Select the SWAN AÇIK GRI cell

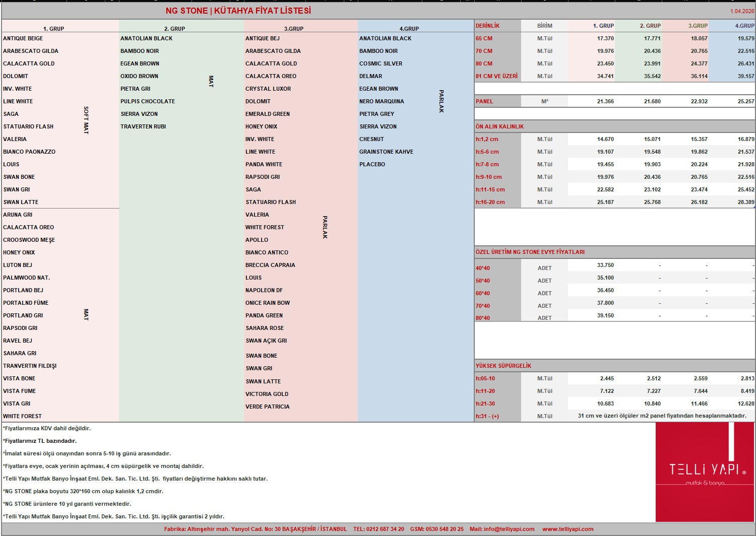click(266, 341)
